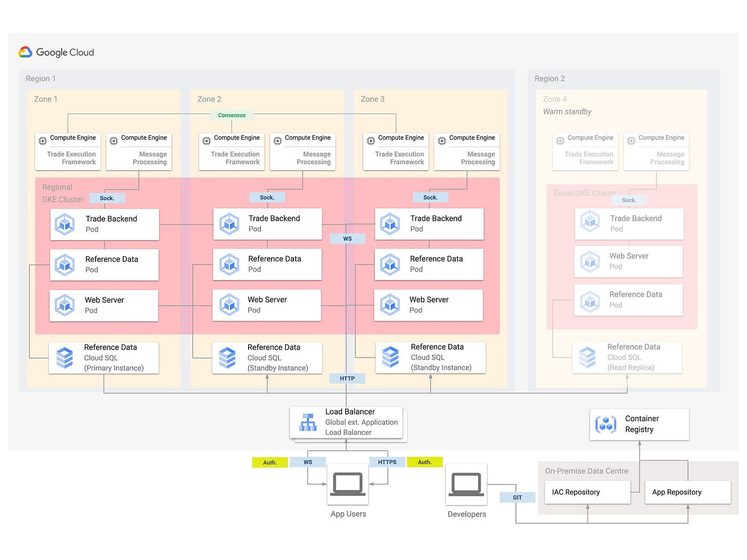Click the Zone 4 Trade Backend pod icon
The image size is (747, 560).
point(590,221)
